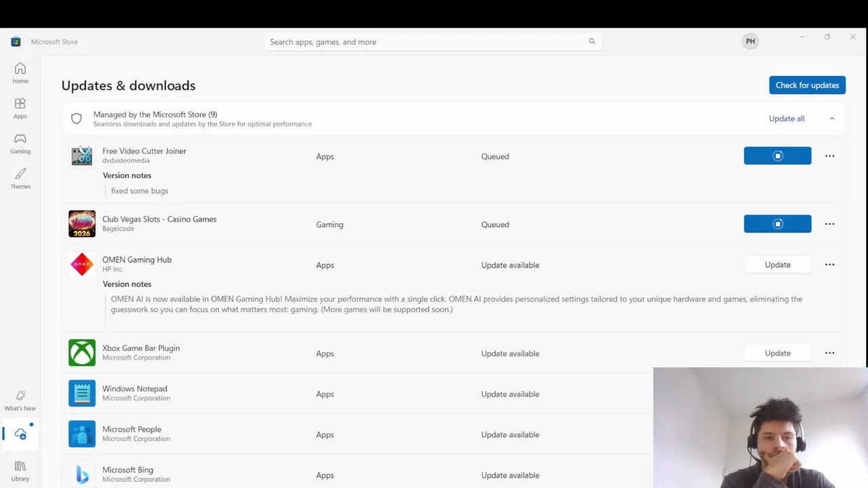Open the Library sidebar icon
The height and width of the screenshot is (488, 868).
click(x=20, y=470)
